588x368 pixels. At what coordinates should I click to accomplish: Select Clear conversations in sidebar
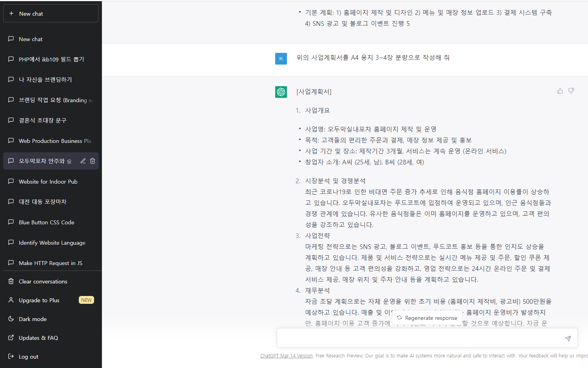(43, 281)
